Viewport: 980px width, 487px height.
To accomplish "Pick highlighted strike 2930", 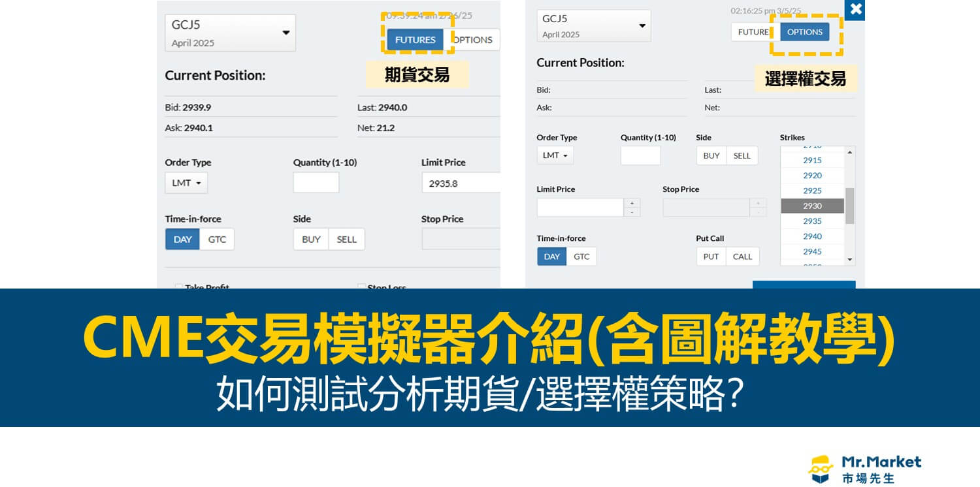I will tap(812, 206).
